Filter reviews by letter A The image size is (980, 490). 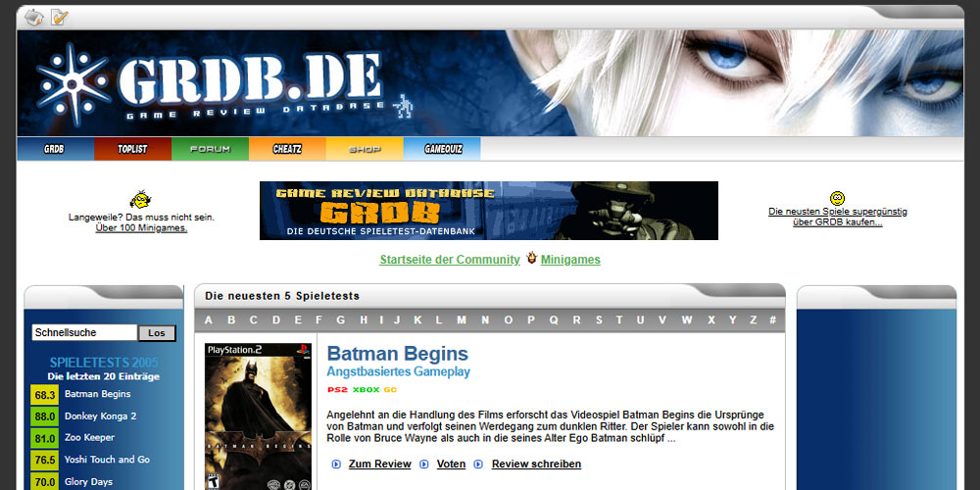coord(209,320)
